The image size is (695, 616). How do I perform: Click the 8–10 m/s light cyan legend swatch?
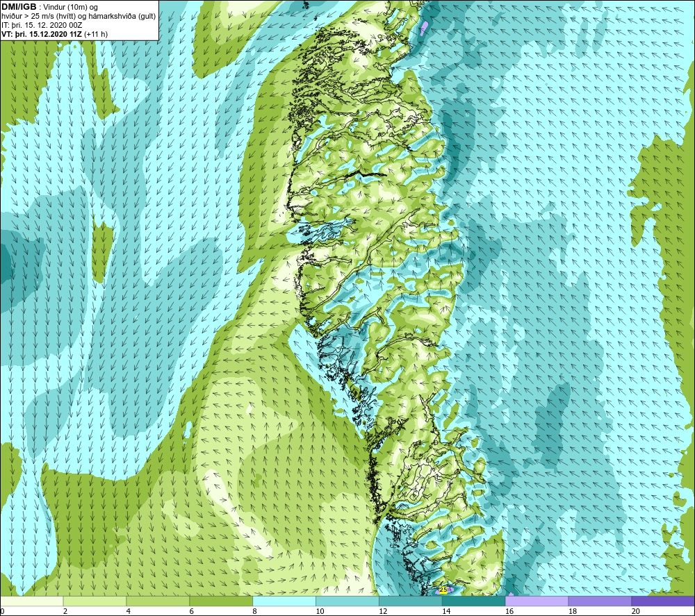tap(284, 601)
